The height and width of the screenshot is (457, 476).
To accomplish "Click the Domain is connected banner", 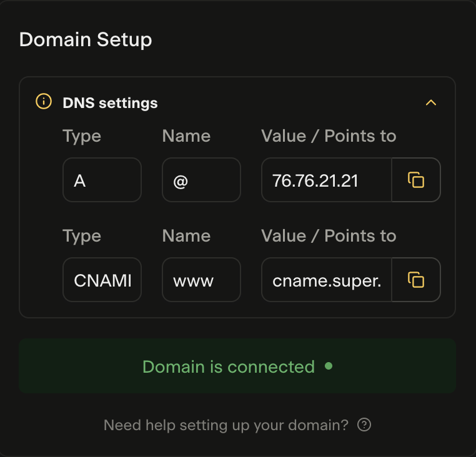I will [x=237, y=366].
